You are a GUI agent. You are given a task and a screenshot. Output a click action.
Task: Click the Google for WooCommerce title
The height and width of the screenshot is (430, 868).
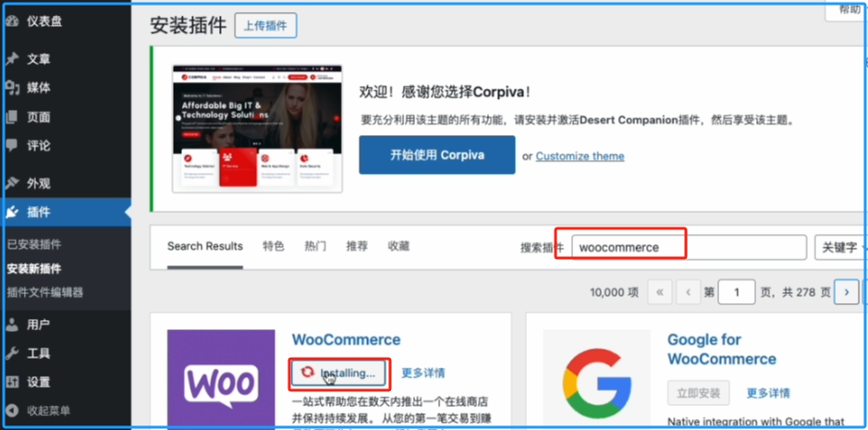722,350
